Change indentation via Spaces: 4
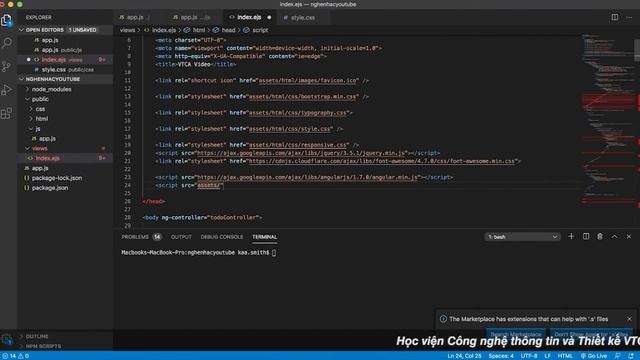The image size is (640, 360). coord(501,356)
